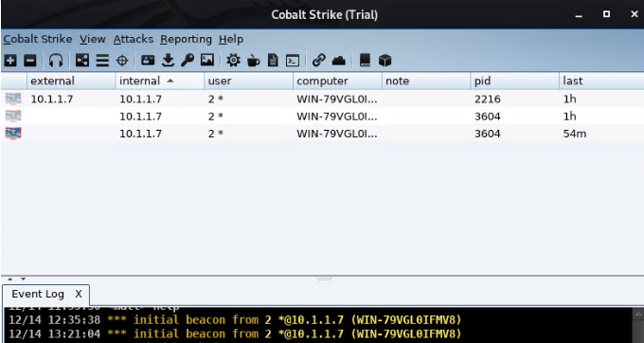Maximize the Cobalt Strike window

[x=607, y=14]
